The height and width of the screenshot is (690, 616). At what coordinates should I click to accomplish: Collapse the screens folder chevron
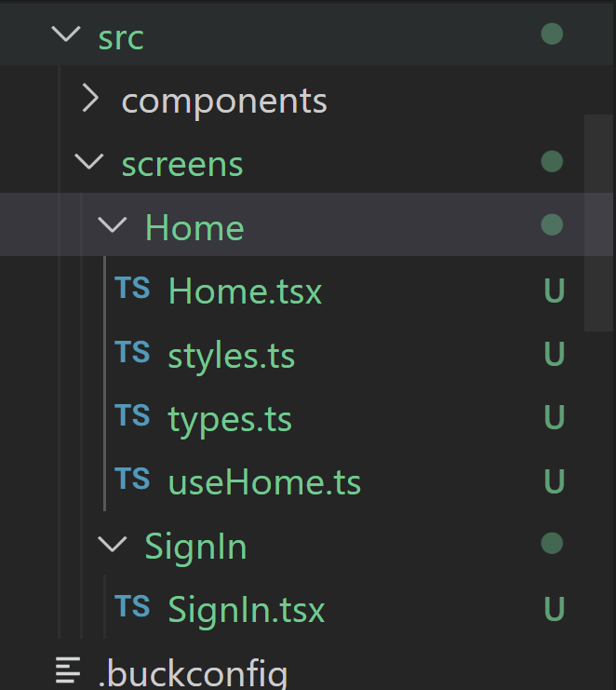coord(89,161)
